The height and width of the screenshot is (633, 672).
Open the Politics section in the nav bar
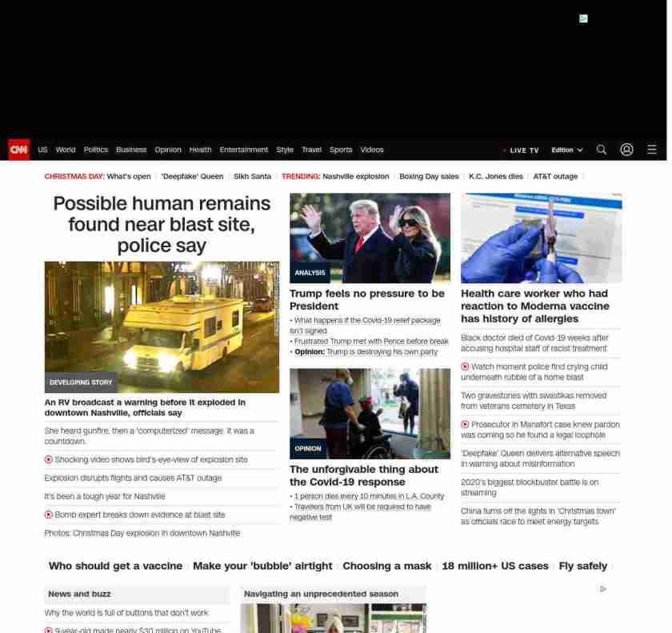95,150
